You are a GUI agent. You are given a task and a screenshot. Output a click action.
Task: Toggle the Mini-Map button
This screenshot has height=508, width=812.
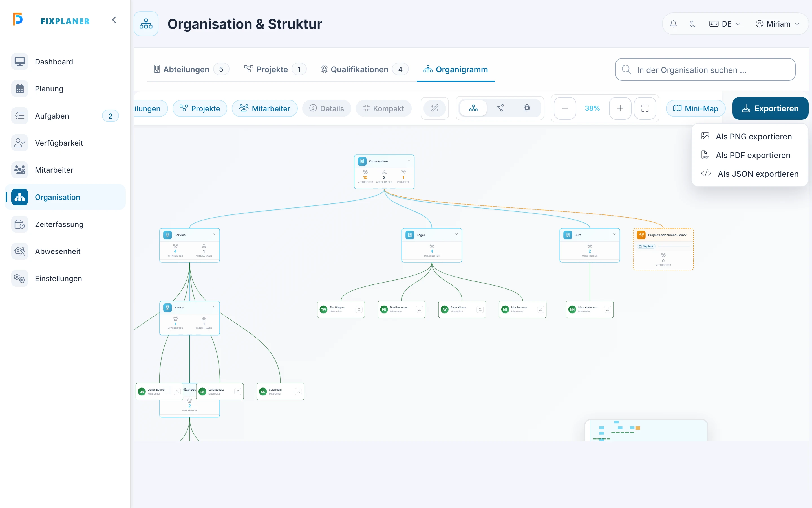coord(696,109)
